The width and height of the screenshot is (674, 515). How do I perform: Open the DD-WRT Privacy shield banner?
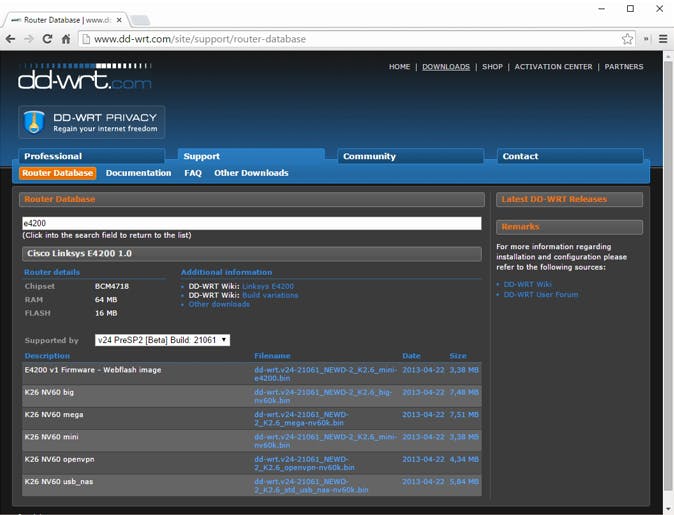[92, 123]
